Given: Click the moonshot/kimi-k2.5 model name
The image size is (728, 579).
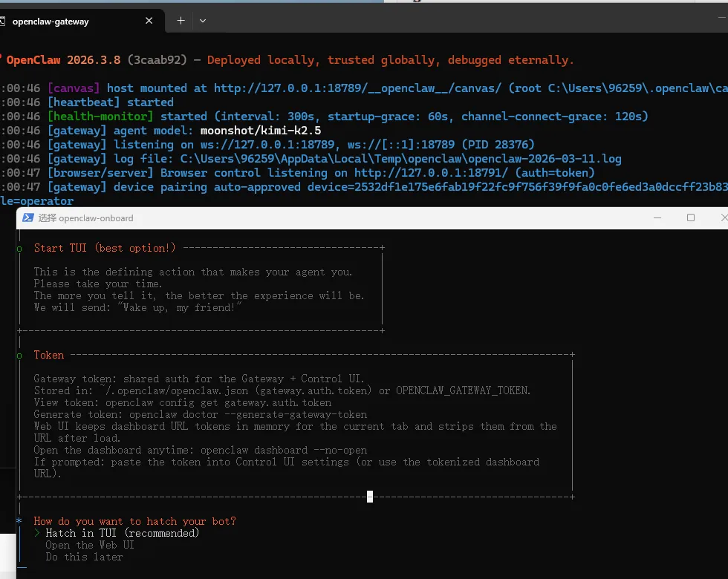Looking at the screenshot, I should pyautogui.click(x=261, y=131).
